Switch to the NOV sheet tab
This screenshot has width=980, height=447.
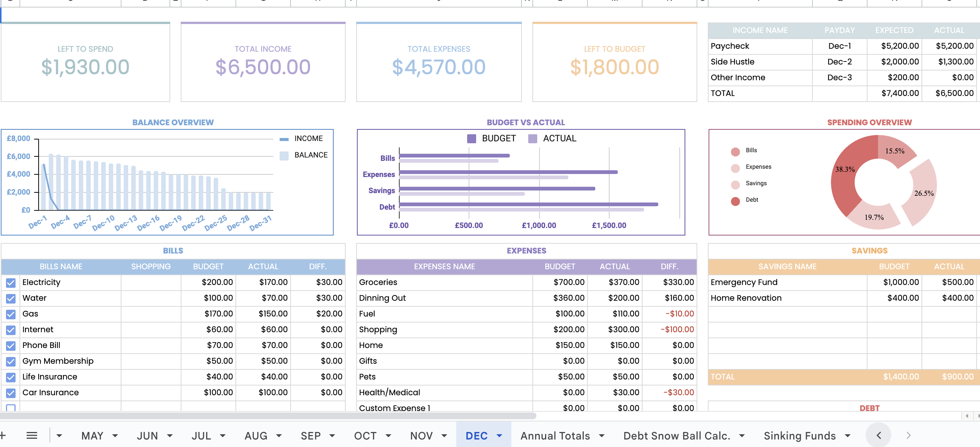(x=421, y=435)
